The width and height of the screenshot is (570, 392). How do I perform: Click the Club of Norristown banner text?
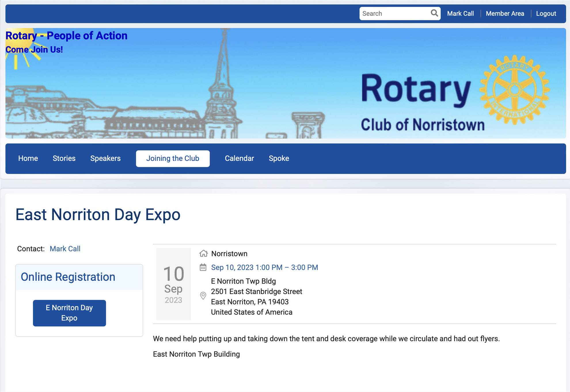click(423, 125)
